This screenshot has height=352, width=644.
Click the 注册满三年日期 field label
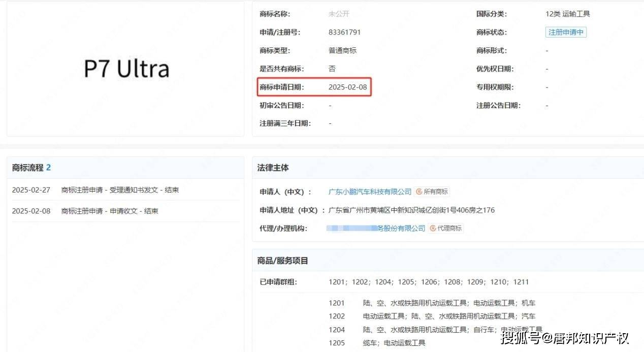285,123
